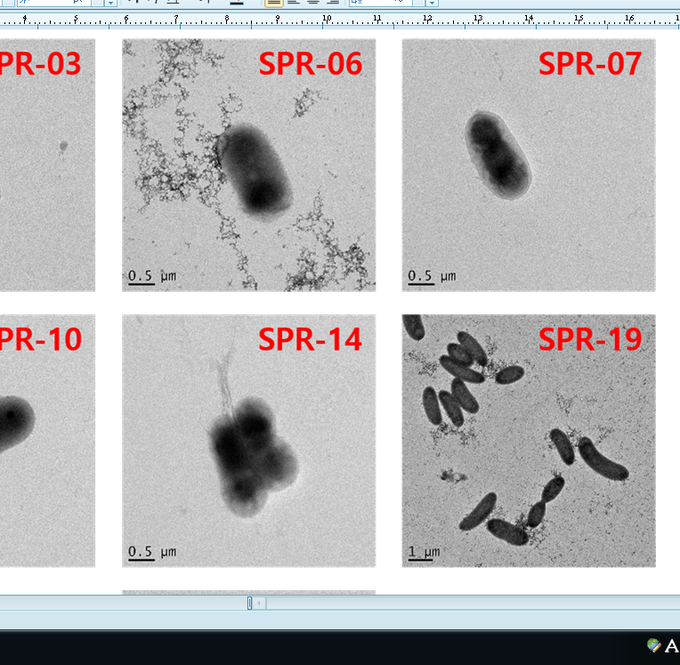Click the 1 µm scale bar in SPR-19
Screen dimensions: 680x665
tap(420, 560)
